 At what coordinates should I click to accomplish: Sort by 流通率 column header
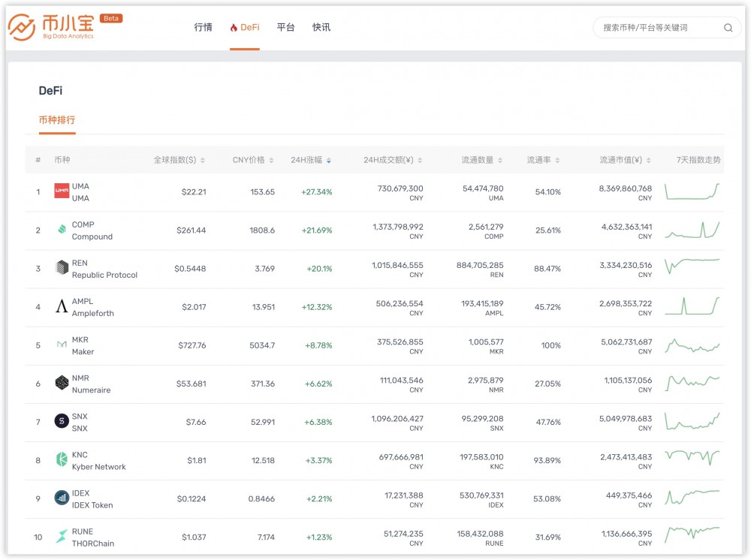(542, 160)
